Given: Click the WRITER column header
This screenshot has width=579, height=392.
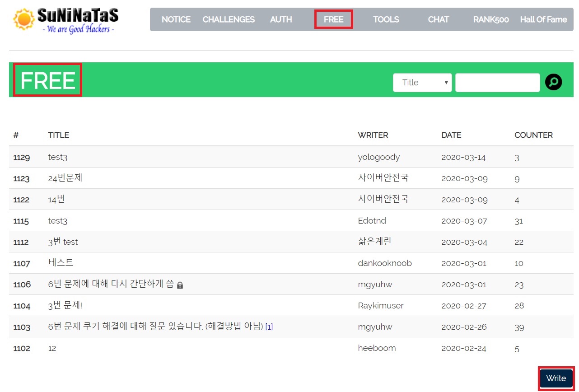Looking at the screenshot, I should [373, 135].
